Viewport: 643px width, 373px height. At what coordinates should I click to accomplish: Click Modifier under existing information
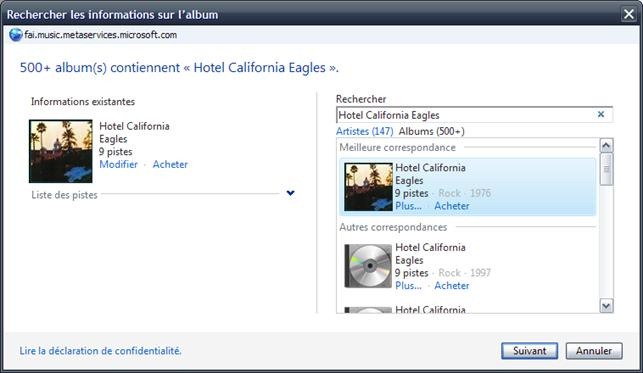pyautogui.click(x=119, y=164)
